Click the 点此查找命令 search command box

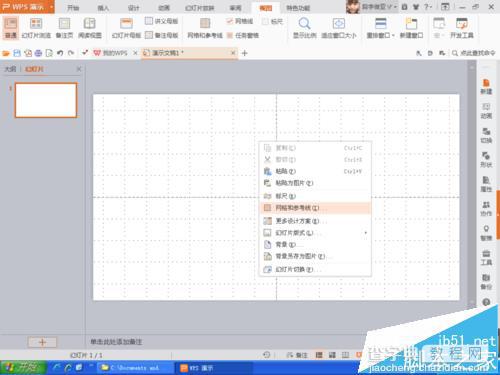pyautogui.click(x=474, y=53)
